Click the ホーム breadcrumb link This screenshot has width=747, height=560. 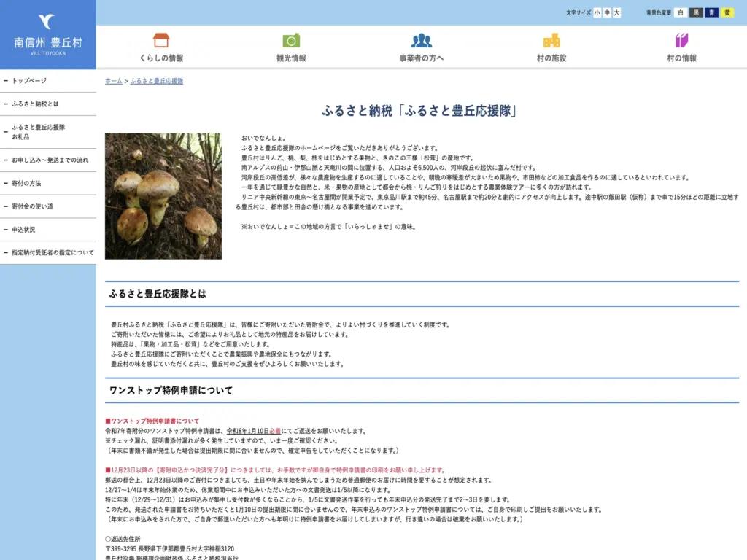(x=113, y=81)
